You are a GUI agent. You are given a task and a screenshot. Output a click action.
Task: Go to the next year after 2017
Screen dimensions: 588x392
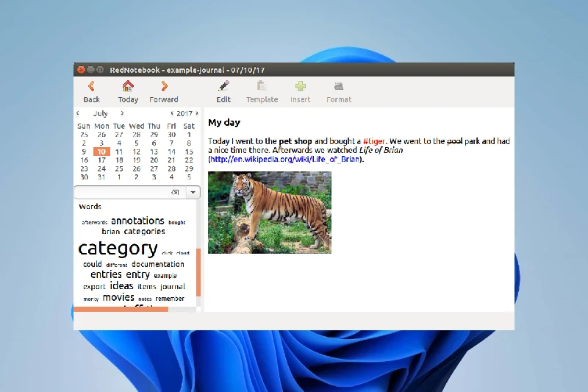[x=196, y=113]
